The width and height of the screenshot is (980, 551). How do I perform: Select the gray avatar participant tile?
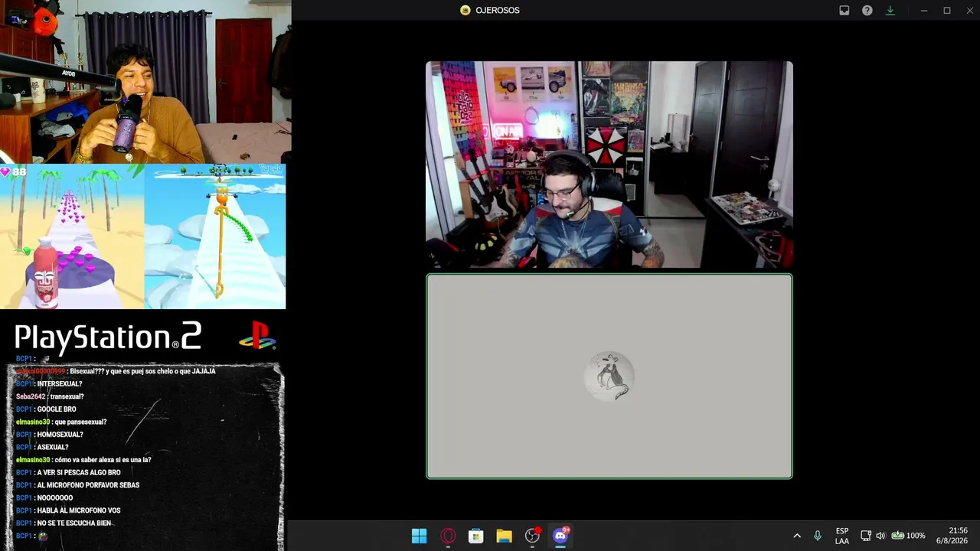pyautogui.click(x=609, y=377)
